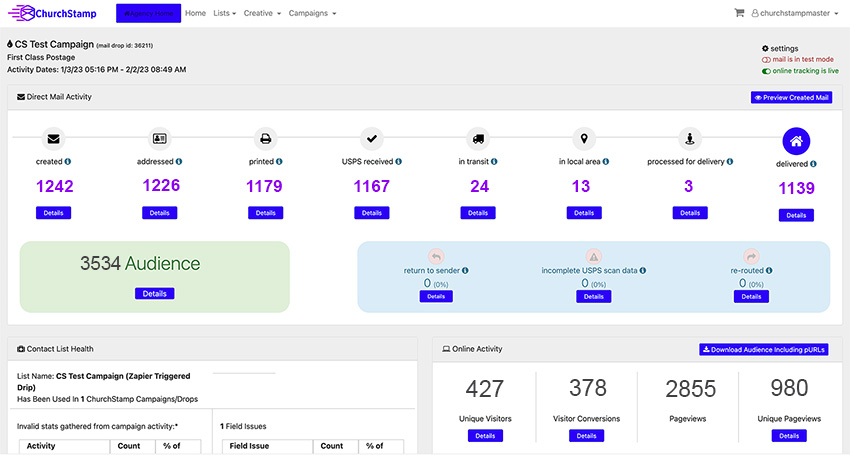Open Details for created count 1242

(x=54, y=213)
